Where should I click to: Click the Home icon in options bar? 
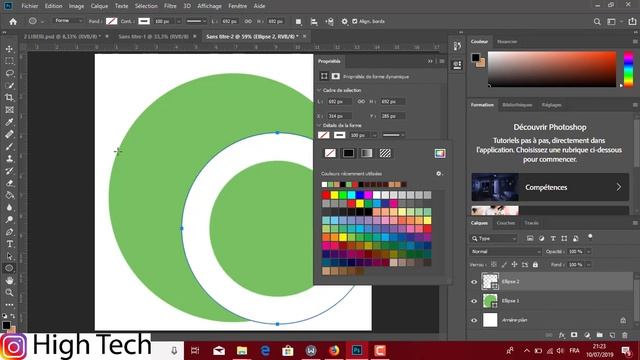point(13,22)
